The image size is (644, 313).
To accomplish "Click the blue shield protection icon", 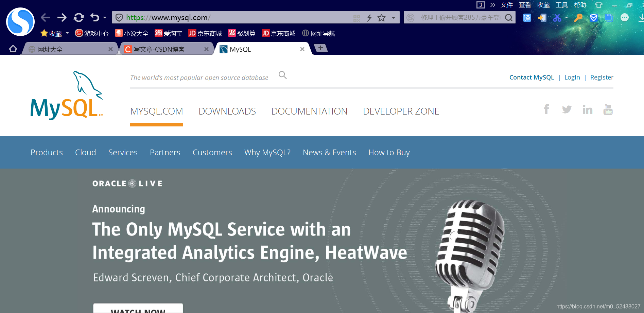I will click(594, 18).
